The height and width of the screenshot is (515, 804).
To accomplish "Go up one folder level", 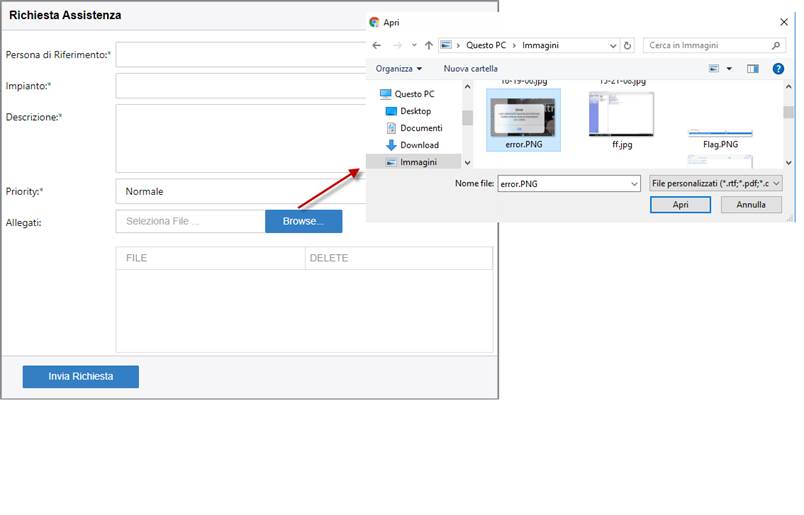I will (428, 45).
